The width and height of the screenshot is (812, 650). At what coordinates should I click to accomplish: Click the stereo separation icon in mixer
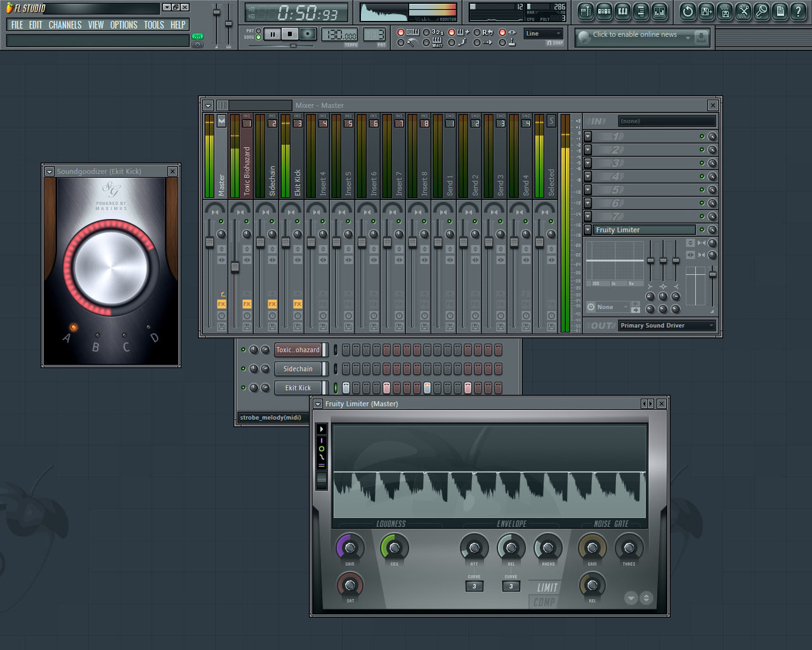point(702,243)
